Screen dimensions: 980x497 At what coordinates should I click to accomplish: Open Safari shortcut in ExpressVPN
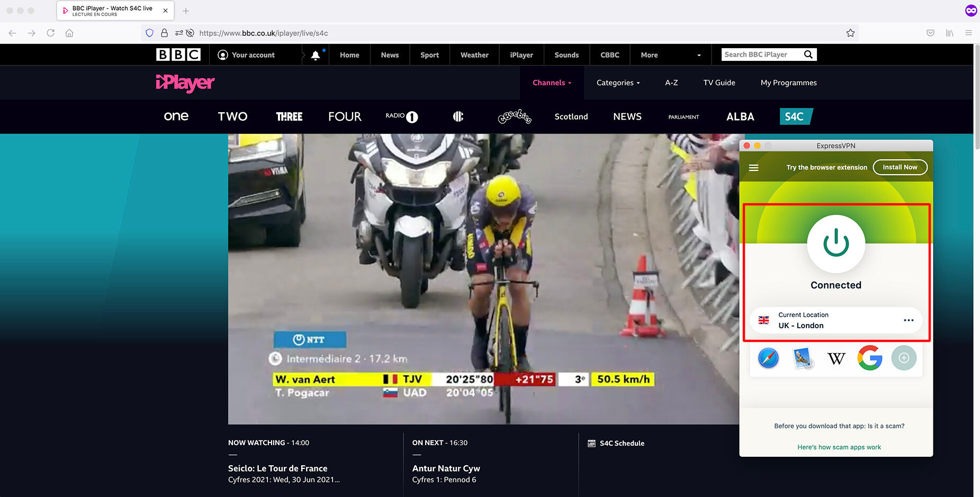tap(768, 358)
